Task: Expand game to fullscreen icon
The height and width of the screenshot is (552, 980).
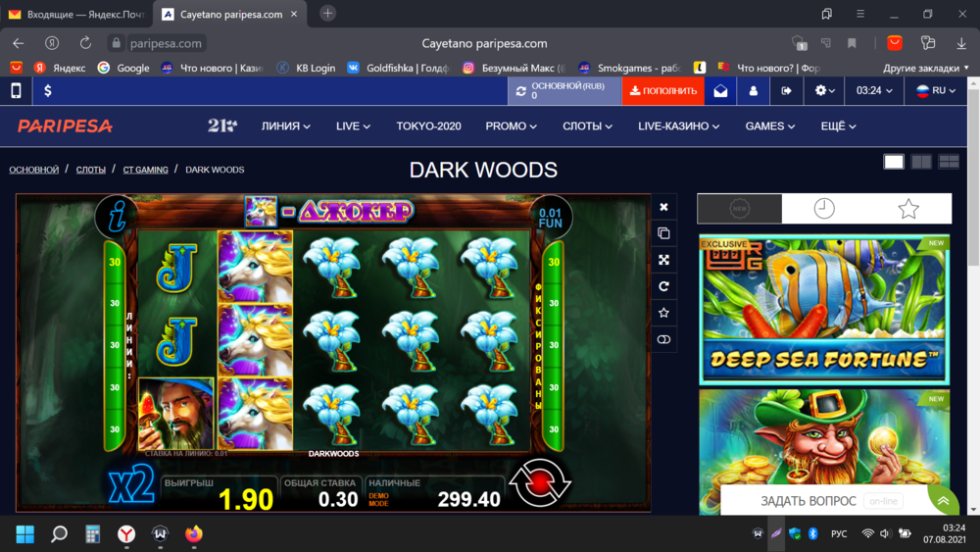Action: click(663, 260)
